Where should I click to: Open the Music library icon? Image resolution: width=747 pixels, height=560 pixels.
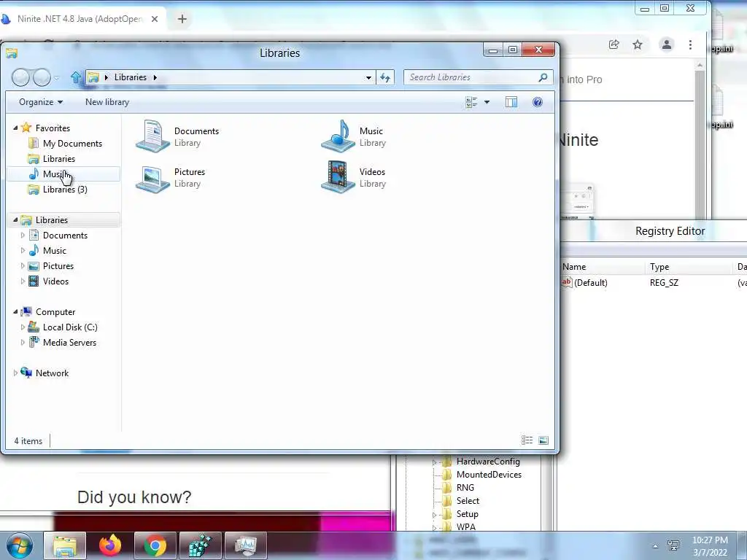338,136
